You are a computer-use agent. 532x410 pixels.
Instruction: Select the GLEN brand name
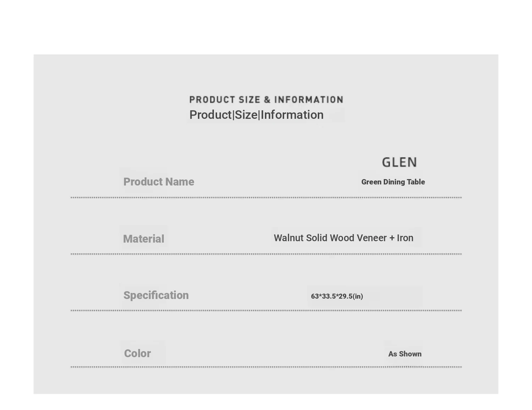point(399,162)
